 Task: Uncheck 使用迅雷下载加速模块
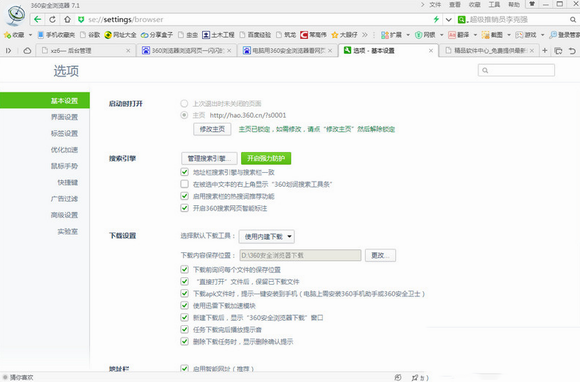185,305
